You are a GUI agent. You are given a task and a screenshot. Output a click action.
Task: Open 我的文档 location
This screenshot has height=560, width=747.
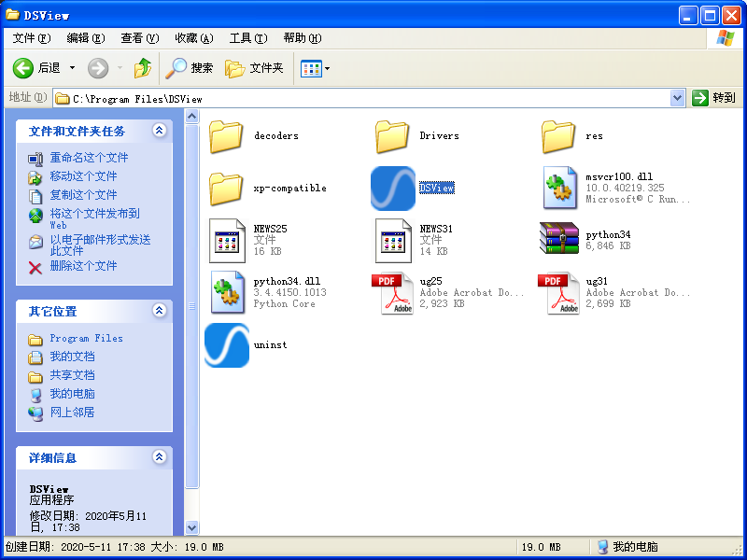(73, 357)
